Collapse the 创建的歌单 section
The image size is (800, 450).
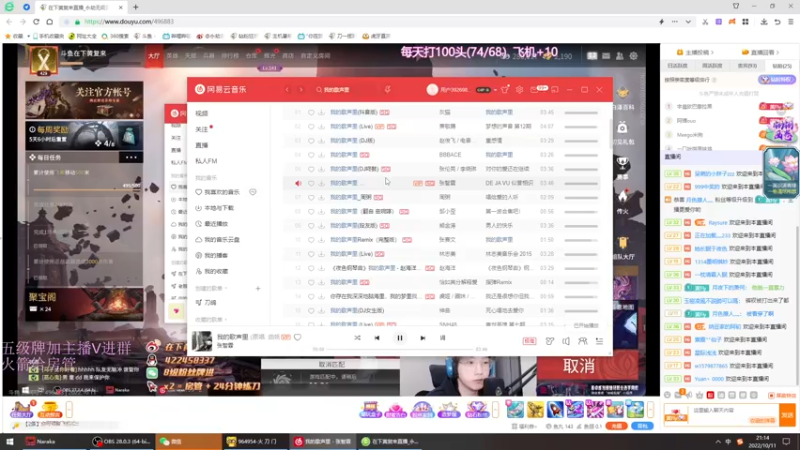211,288
